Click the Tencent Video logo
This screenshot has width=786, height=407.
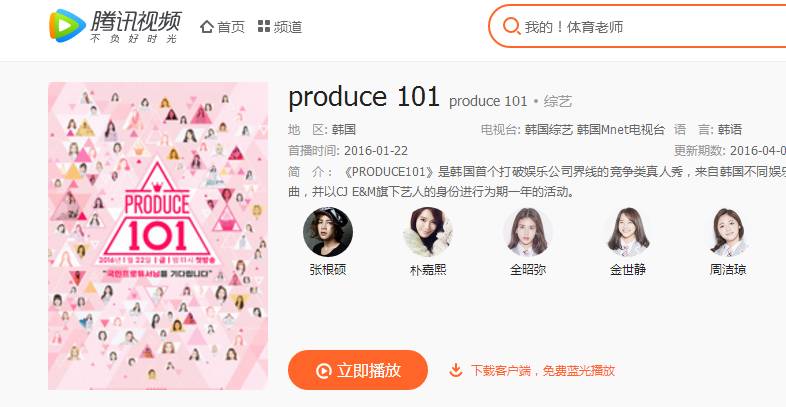[115, 26]
